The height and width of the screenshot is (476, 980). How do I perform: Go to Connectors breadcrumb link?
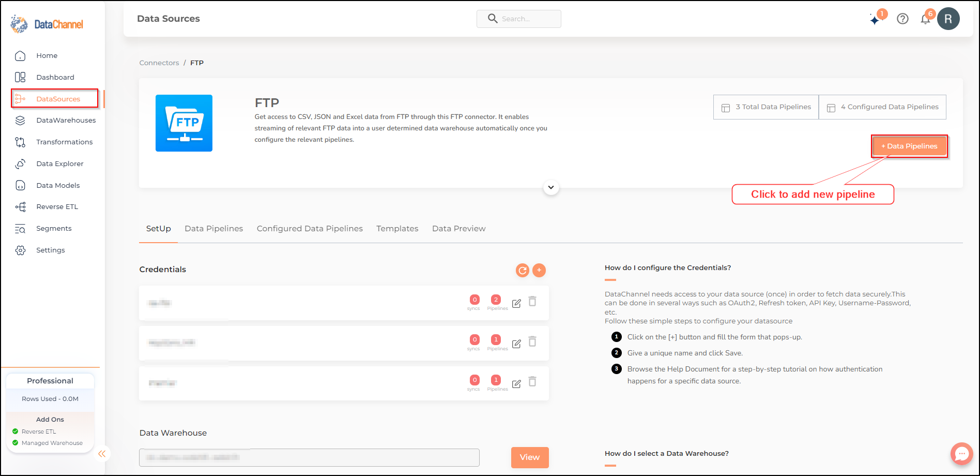[x=159, y=63]
